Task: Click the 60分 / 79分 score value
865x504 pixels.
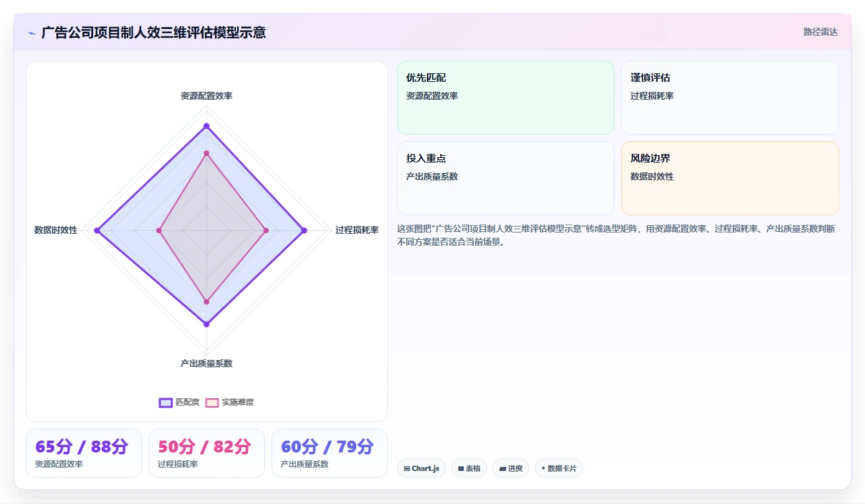Action: [x=327, y=447]
